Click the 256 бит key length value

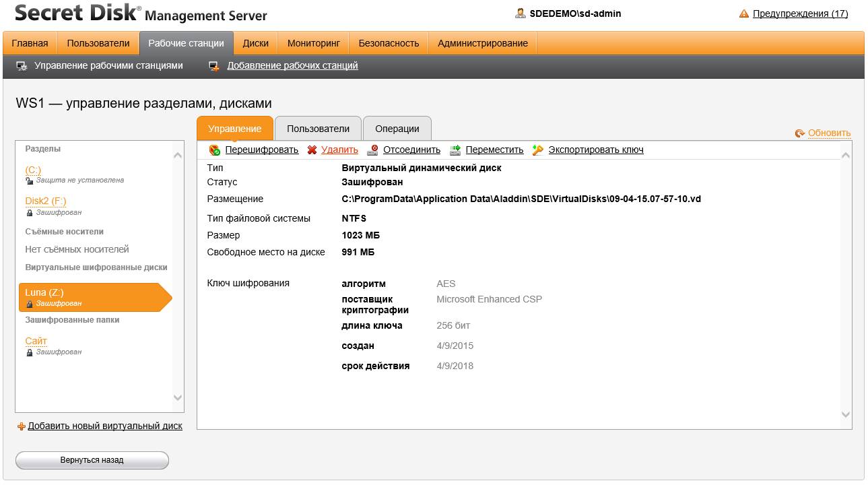point(454,325)
